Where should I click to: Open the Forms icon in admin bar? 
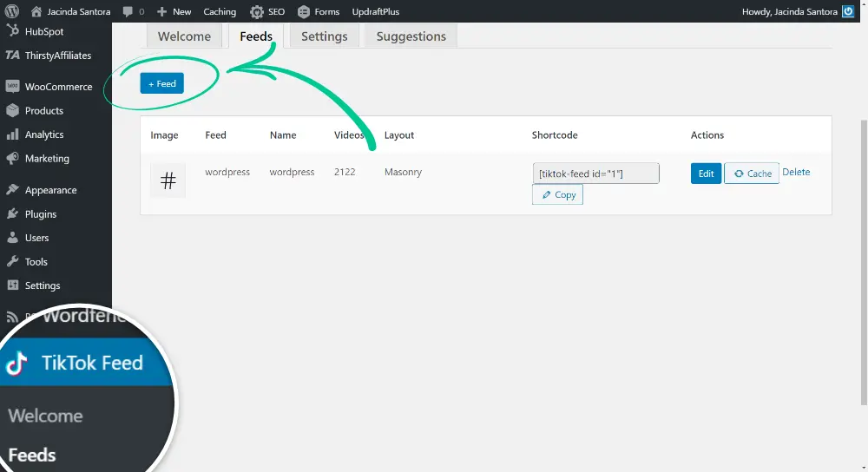coord(303,12)
